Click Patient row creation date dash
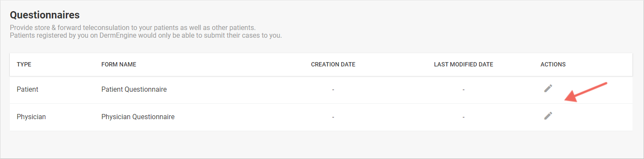The image size is (644, 159). click(333, 90)
